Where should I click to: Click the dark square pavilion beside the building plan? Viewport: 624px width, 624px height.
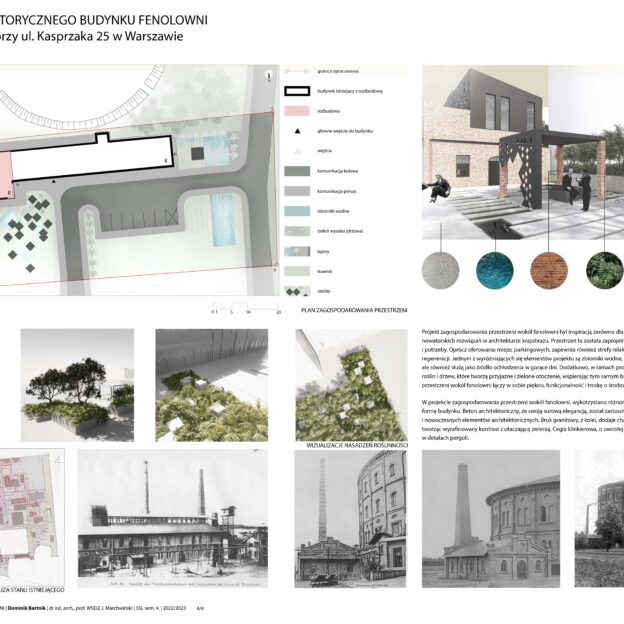[198, 154]
